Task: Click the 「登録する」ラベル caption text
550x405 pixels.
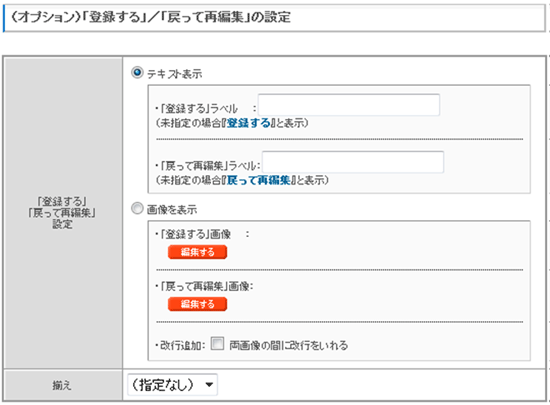Action: pyautogui.click(x=199, y=108)
